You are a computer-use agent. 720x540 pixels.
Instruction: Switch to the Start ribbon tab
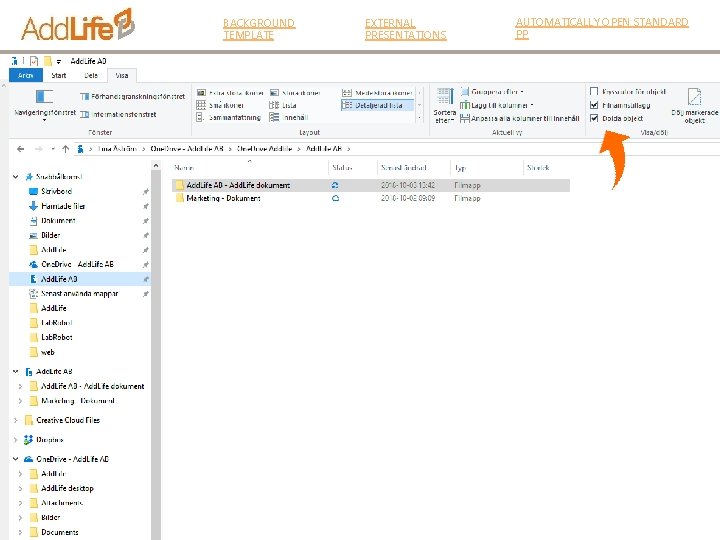click(x=59, y=75)
